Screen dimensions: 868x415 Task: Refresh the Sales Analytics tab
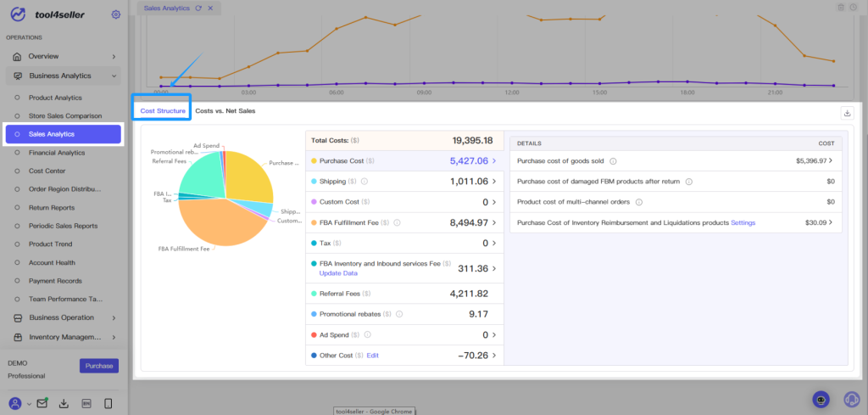[x=198, y=8]
